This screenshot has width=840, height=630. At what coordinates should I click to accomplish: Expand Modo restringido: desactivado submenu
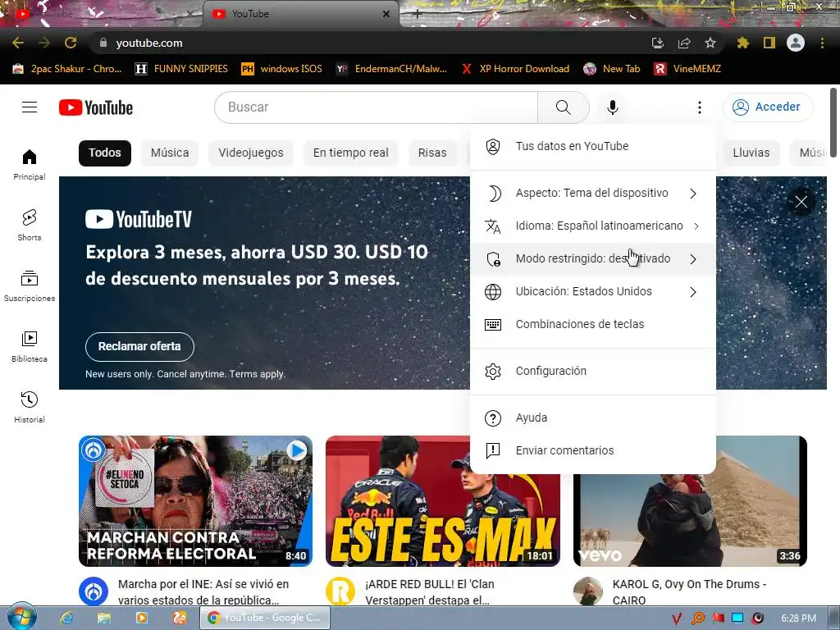click(592, 258)
